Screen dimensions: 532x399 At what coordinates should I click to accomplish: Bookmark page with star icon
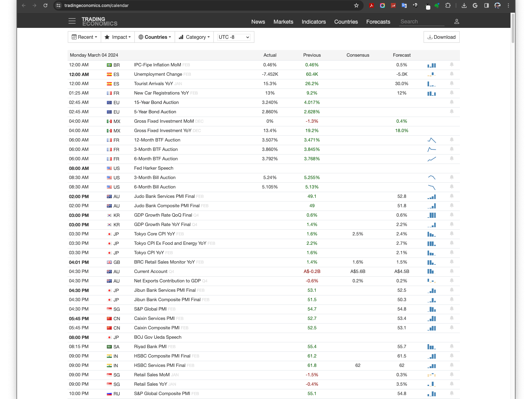pos(356,5)
